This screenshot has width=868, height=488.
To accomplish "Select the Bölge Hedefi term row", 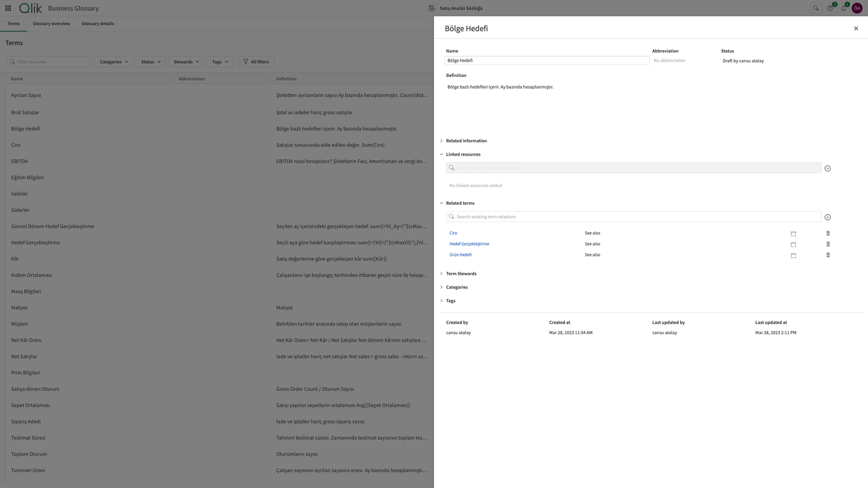I will point(219,129).
